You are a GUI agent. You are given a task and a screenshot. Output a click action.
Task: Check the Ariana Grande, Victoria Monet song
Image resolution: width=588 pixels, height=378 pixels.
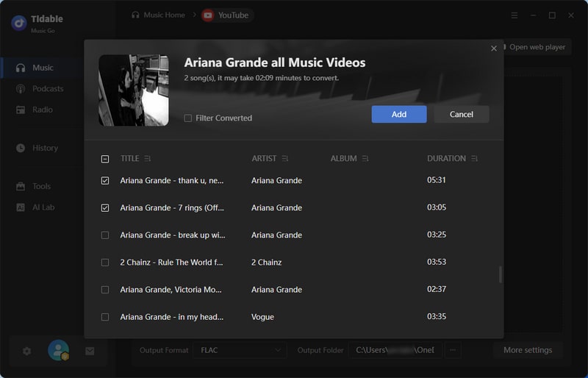point(105,290)
